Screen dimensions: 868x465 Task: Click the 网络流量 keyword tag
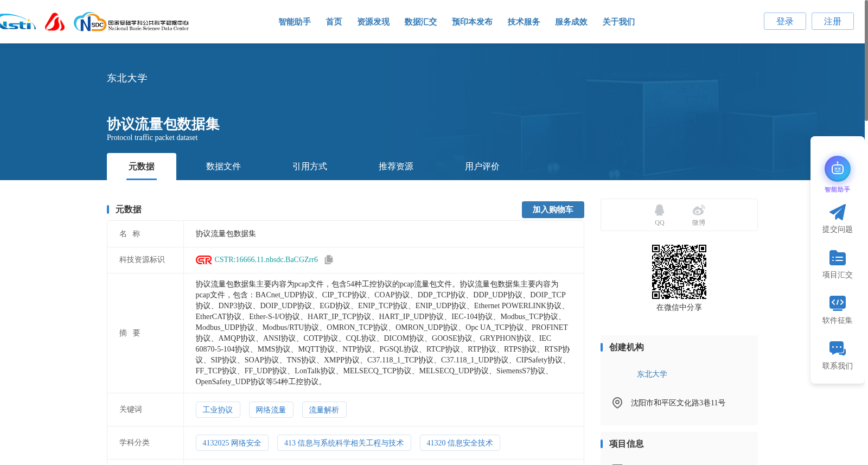(x=271, y=410)
